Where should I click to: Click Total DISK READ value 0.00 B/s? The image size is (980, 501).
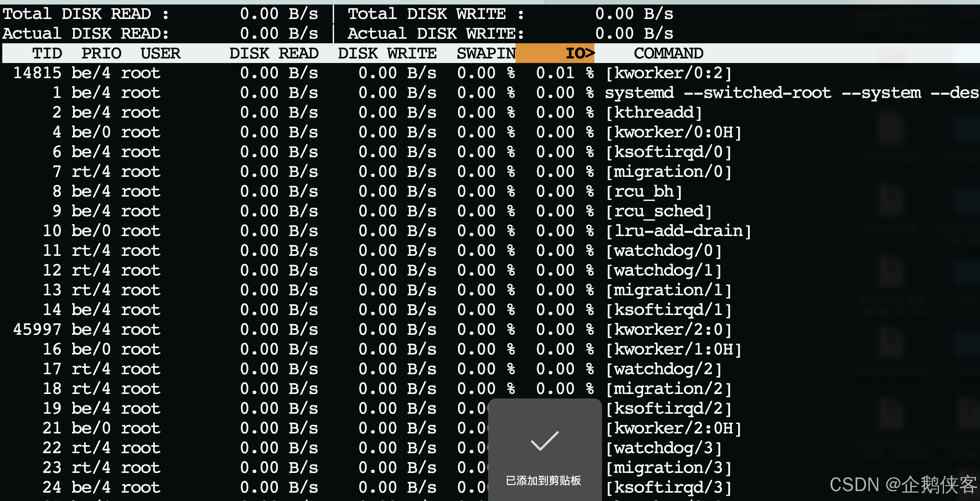tap(279, 14)
